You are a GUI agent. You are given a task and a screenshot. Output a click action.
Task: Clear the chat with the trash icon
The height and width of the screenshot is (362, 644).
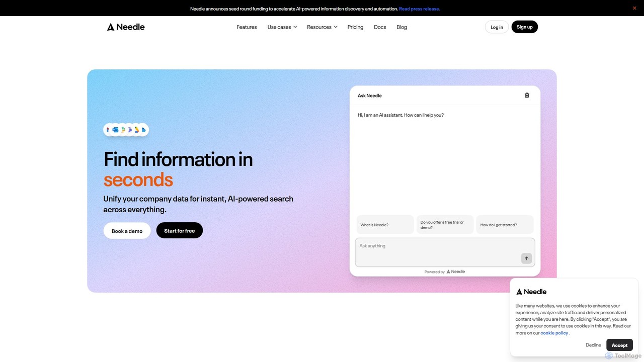527,96
